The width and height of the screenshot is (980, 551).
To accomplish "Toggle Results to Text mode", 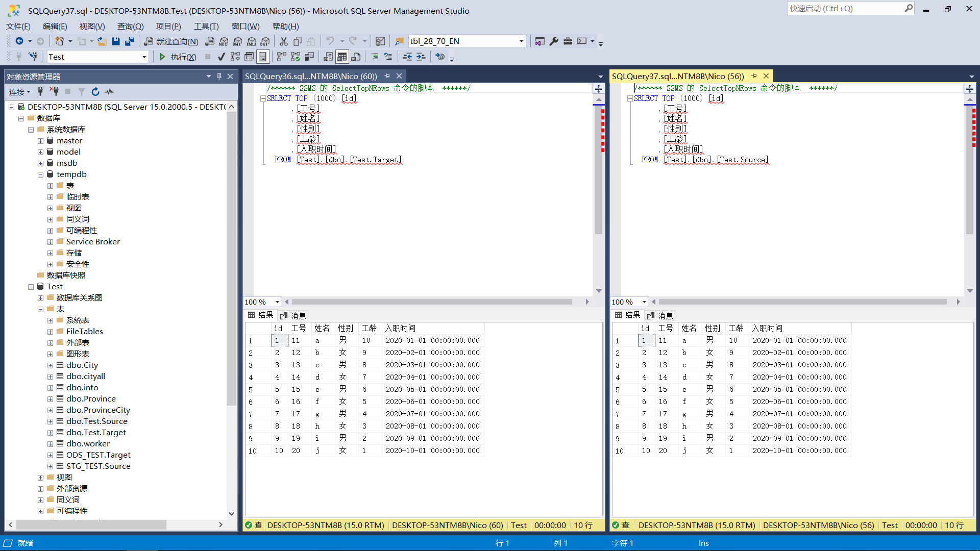I will 328,57.
